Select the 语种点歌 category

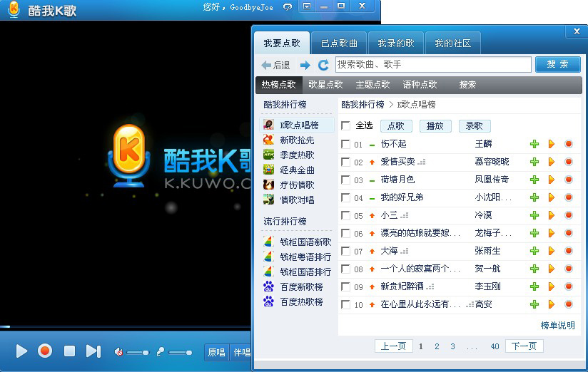[420, 85]
